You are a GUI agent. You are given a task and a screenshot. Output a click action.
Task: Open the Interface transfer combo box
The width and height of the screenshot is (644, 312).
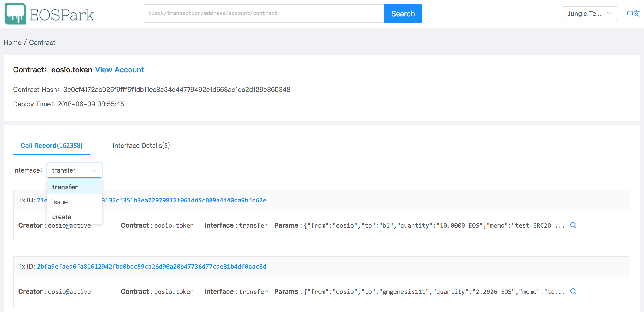(x=74, y=170)
